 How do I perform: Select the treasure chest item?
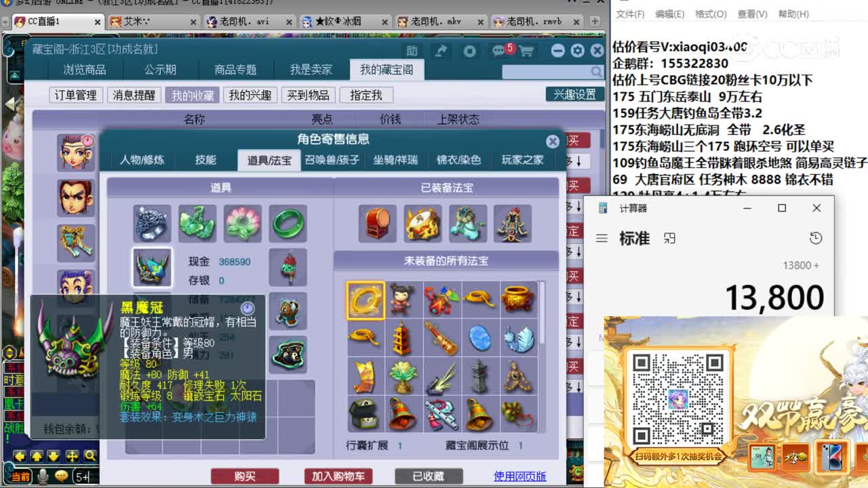pyautogui.click(x=365, y=414)
